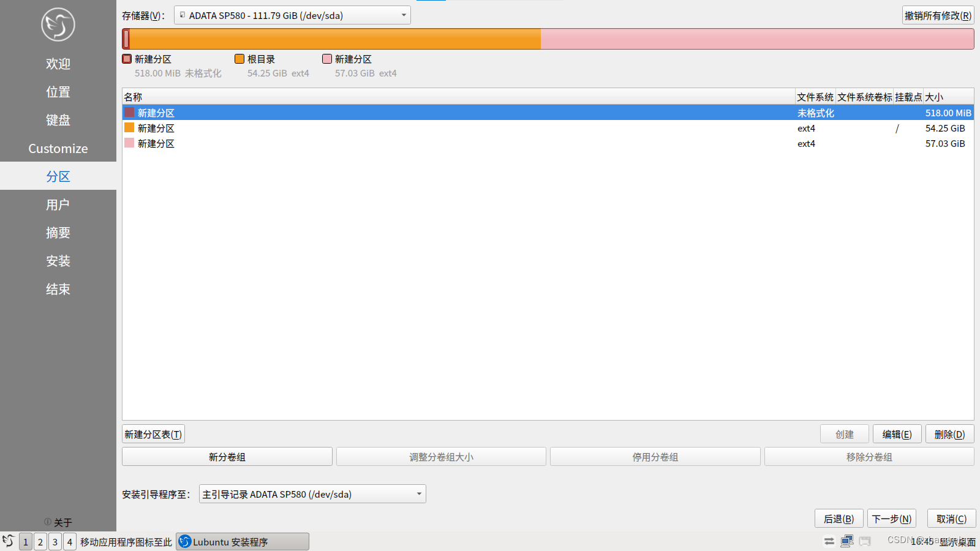Click the disk icon in the storage device combo

click(x=183, y=15)
